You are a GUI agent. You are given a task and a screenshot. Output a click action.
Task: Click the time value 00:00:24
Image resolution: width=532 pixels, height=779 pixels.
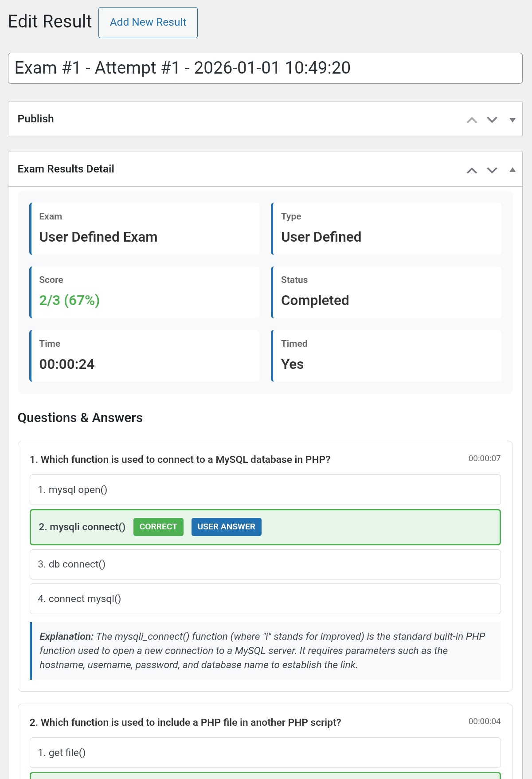pyautogui.click(x=66, y=364)
